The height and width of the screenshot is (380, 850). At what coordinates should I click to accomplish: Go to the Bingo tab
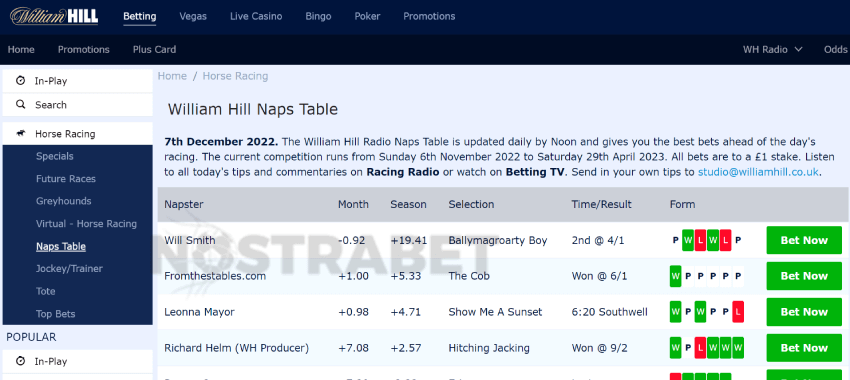tap(318, 16)
